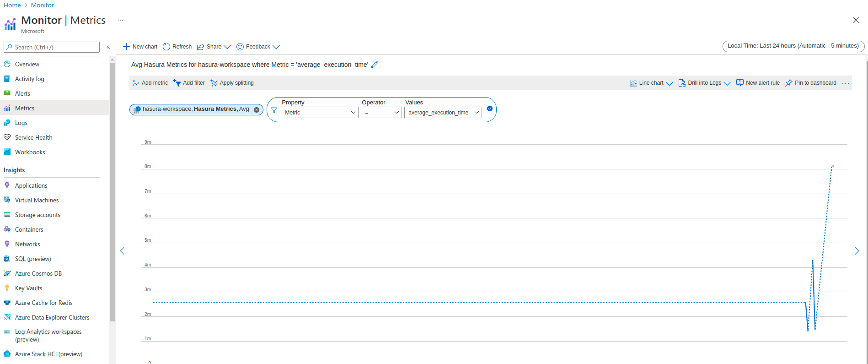
Task: Open Service Health in left menu
Action: tap(33, 137)
